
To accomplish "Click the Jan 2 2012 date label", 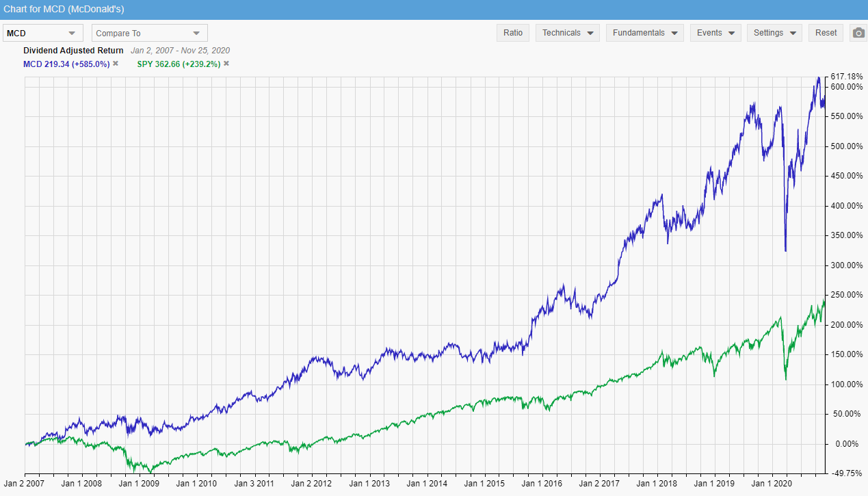I will [313, 483].
